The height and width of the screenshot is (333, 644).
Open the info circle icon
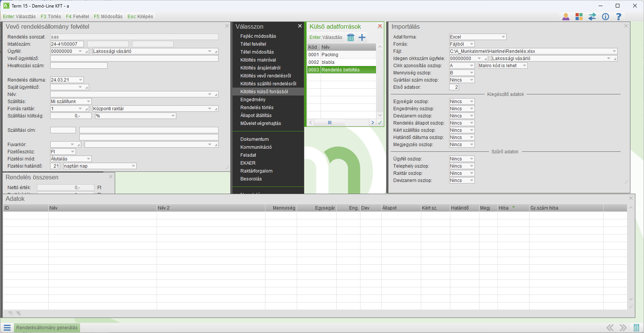click(605, 17)
